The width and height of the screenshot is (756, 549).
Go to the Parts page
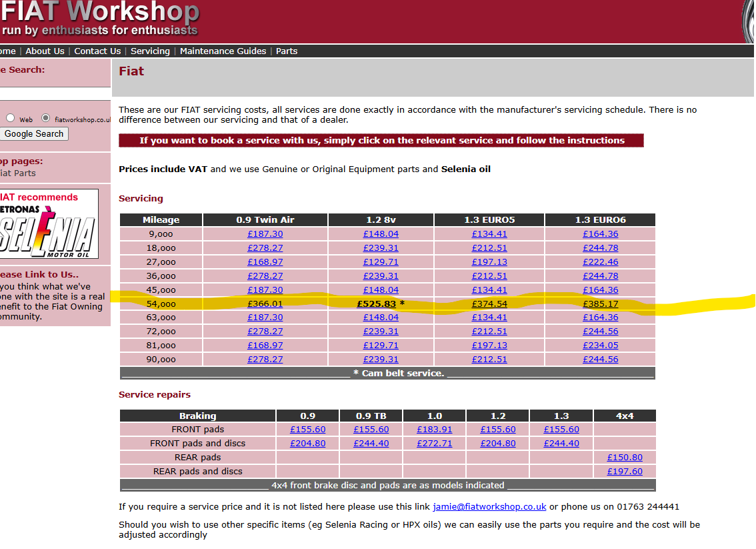click(x=287, y=51)
